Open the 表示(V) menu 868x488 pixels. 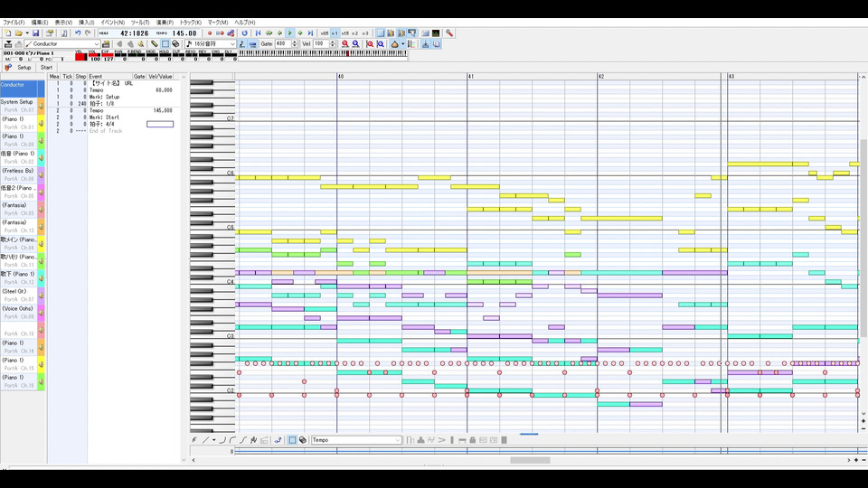click(x=63, y=23)
